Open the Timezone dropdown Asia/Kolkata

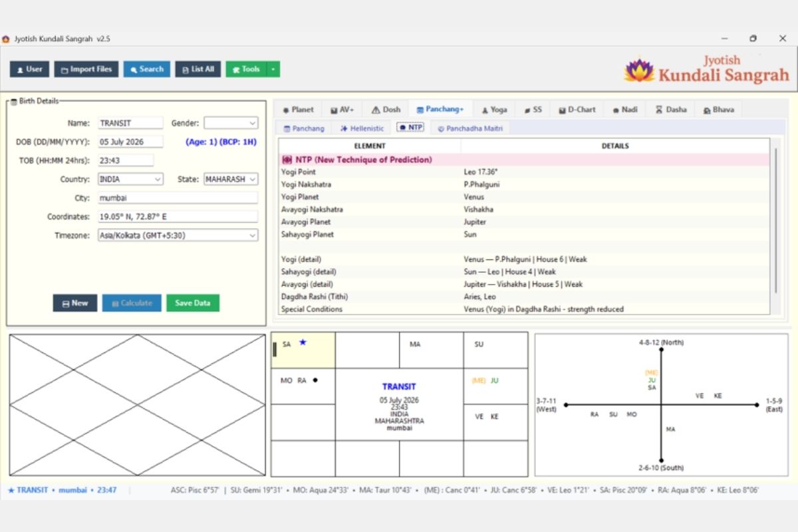click(178, 235)
